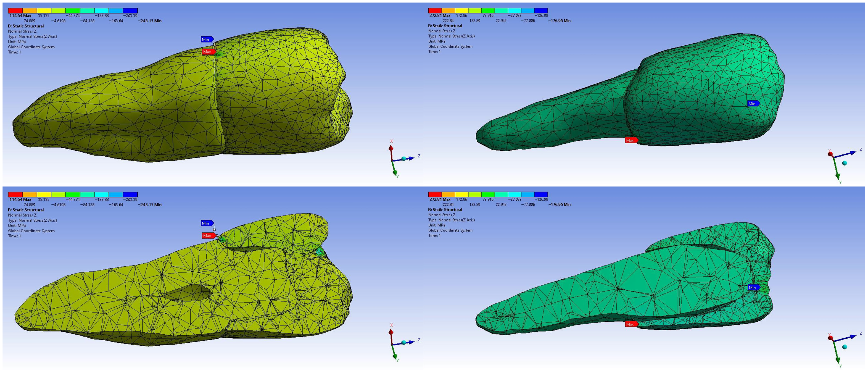The width and height of the screenshot is (868, 373).
Task: Click 'Type: Normal Stress(Z Axis)' text in bottom-left viewport
Action: [x=33, y=220]
